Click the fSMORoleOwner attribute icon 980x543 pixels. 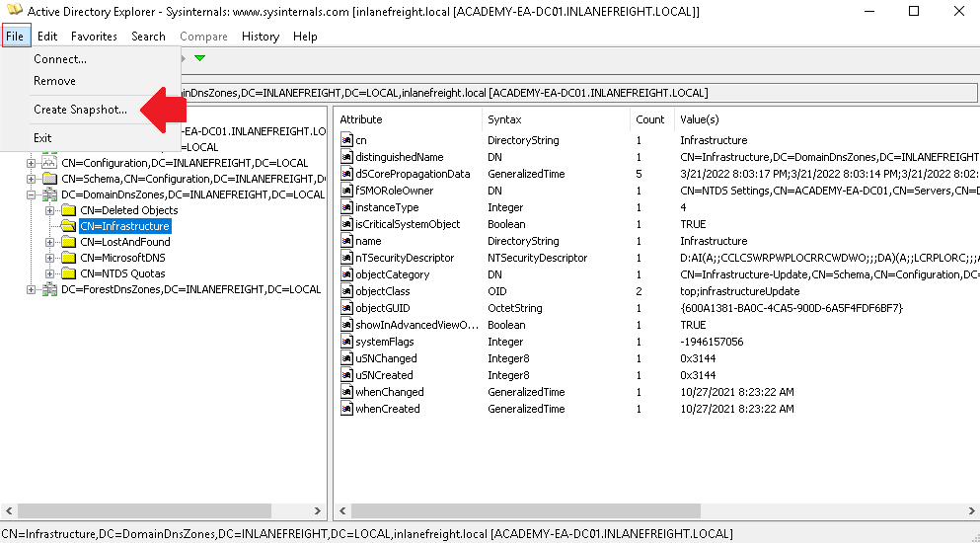pos(346,191)
